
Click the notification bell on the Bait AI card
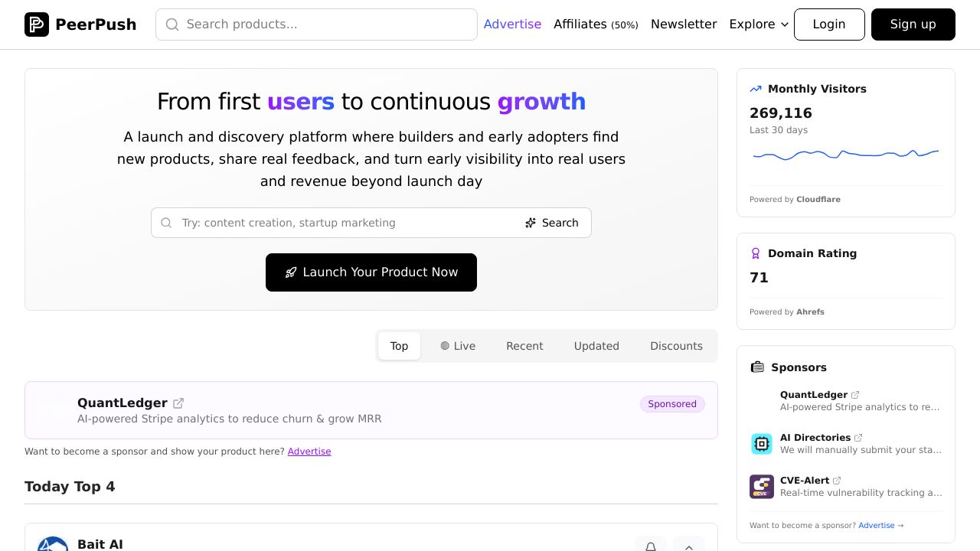(x=650, y=546)
